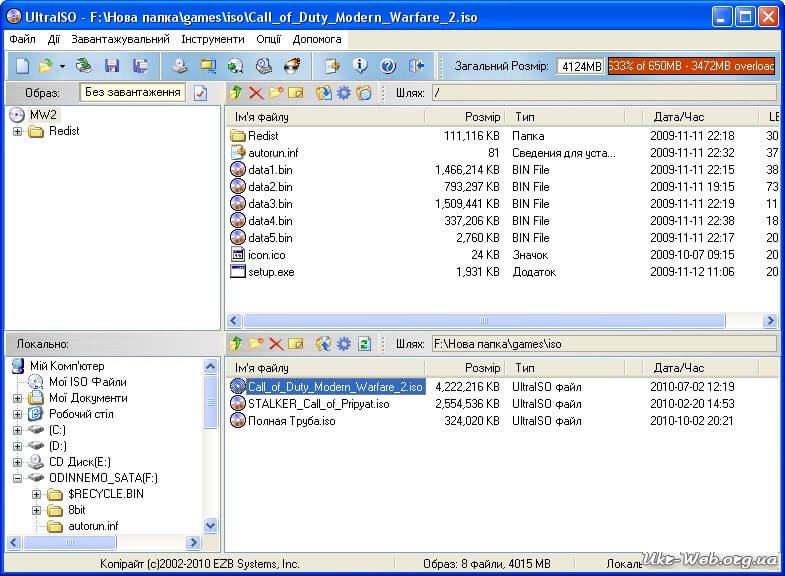
Task: Click Properties gear icon in image pane toolbar
Action: [344, 93]
